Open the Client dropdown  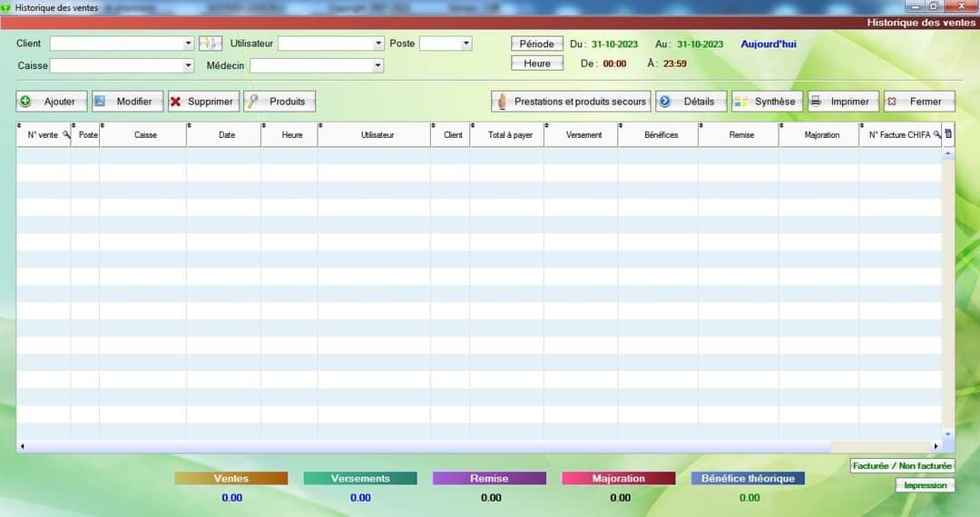pos(188,44)
